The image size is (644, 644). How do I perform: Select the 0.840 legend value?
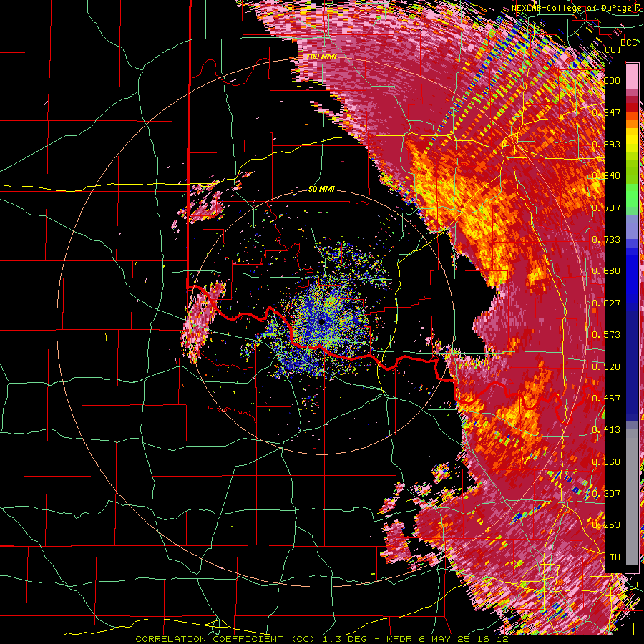[606, 176]
